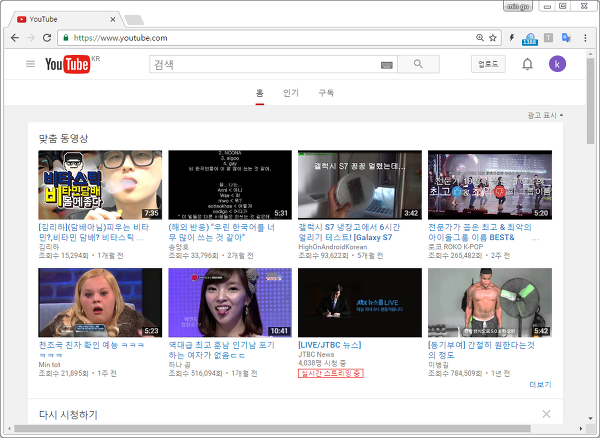Viewport: 600px width, 438px height.
Task: Click the 실시간 스트리밍 중 live badge
Action: tap(331, 373)
